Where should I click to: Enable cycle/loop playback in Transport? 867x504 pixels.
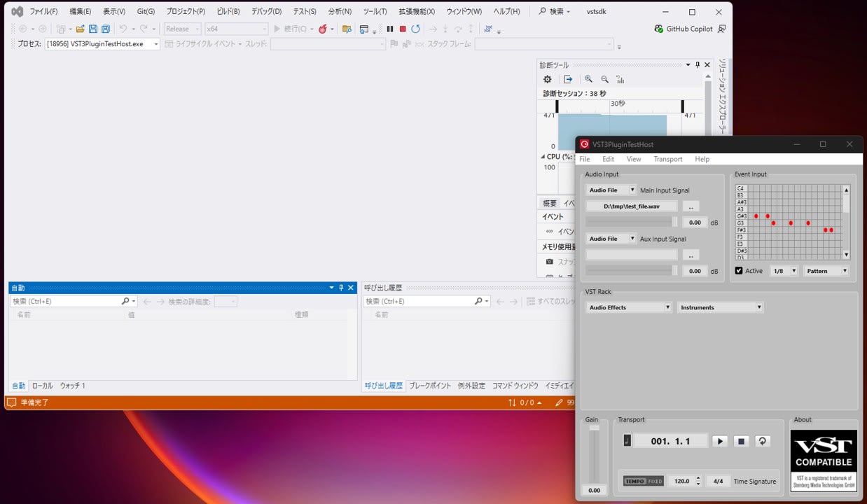tap(763, 441)
